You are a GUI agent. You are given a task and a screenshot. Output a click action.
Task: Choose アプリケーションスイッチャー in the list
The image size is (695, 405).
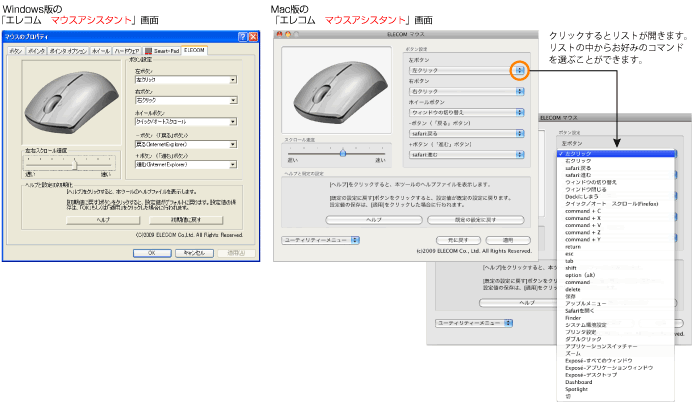point(616,346)
